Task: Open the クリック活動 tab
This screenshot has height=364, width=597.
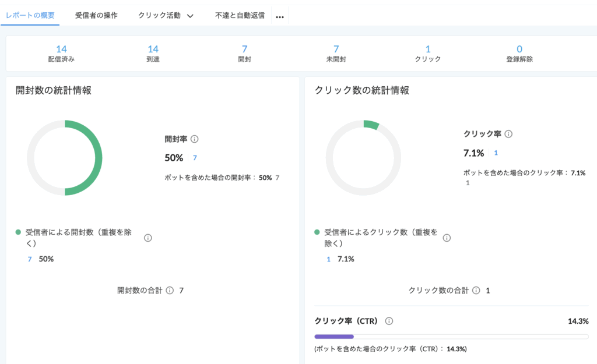Action: click(x=159, y=15)
